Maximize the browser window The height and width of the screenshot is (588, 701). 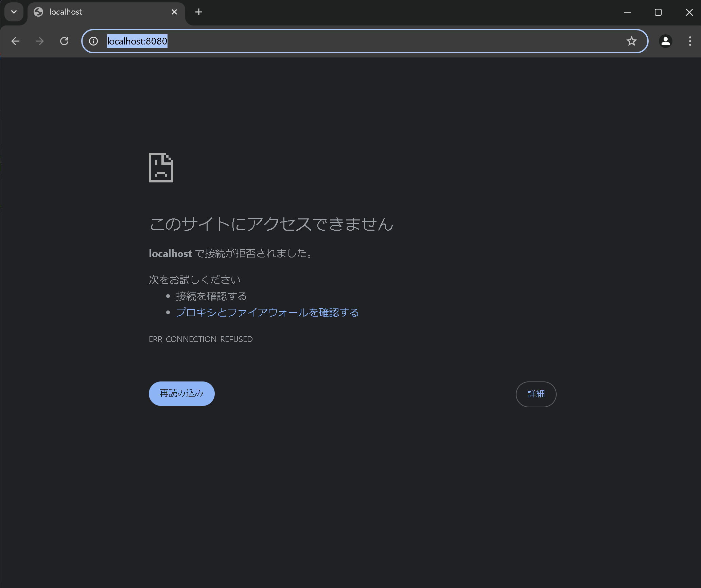[x=658, y=12]
